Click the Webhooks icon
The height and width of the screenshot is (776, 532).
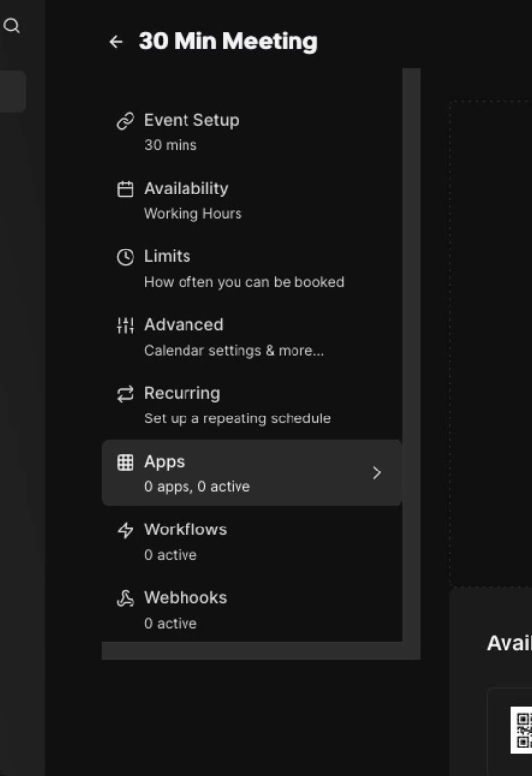pyautogui.click(x=125, y=598)
